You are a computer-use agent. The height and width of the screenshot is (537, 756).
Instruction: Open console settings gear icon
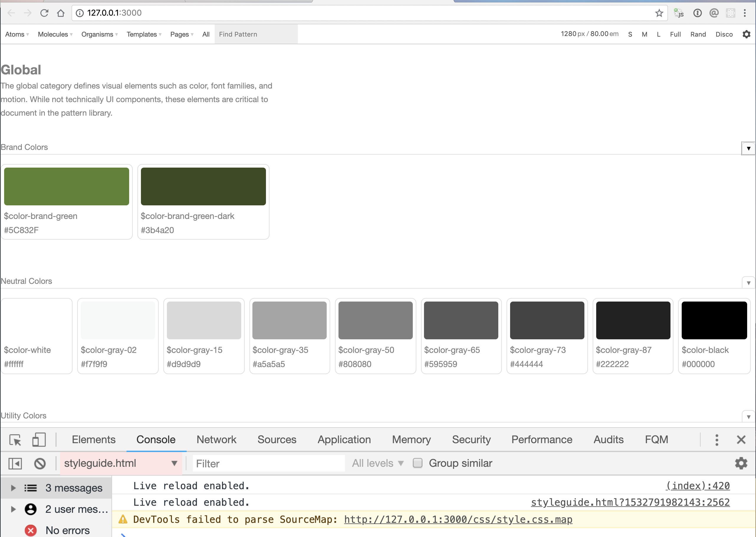pyautogui.click(x=741, y=463)
